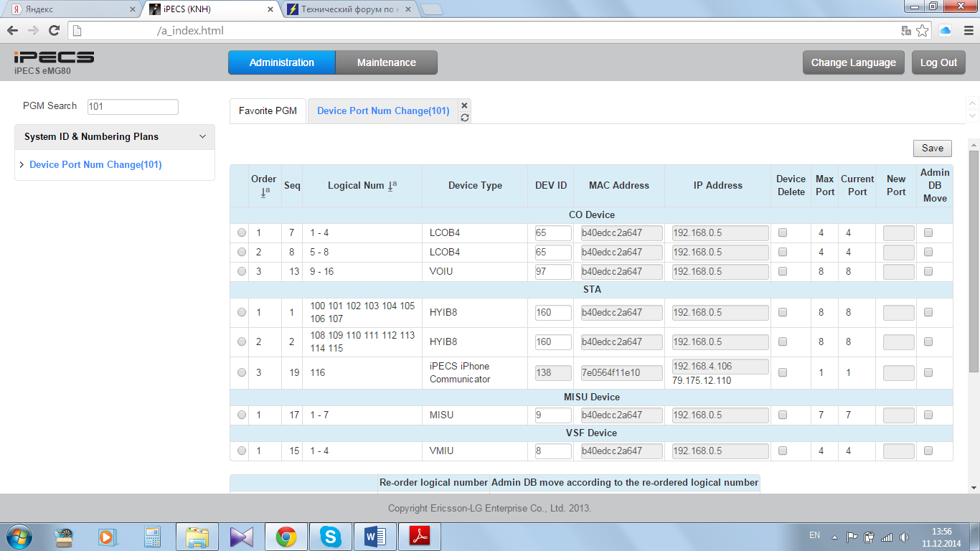The width and height of the screenshot is (980, 551).
Task: Click the tab scroll down chevron
Action: click(972, 116)
